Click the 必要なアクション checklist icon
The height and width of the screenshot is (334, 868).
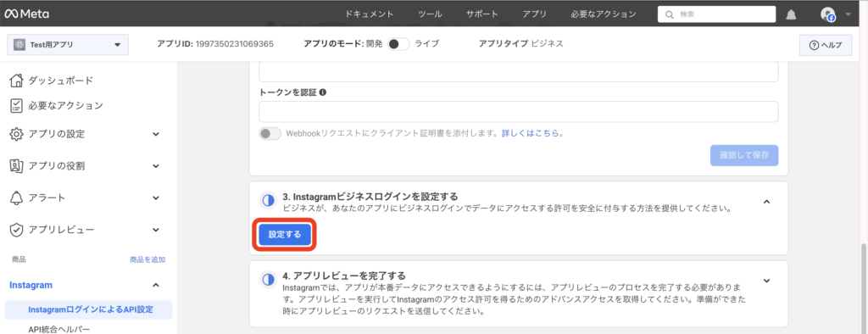pos(17,104)
